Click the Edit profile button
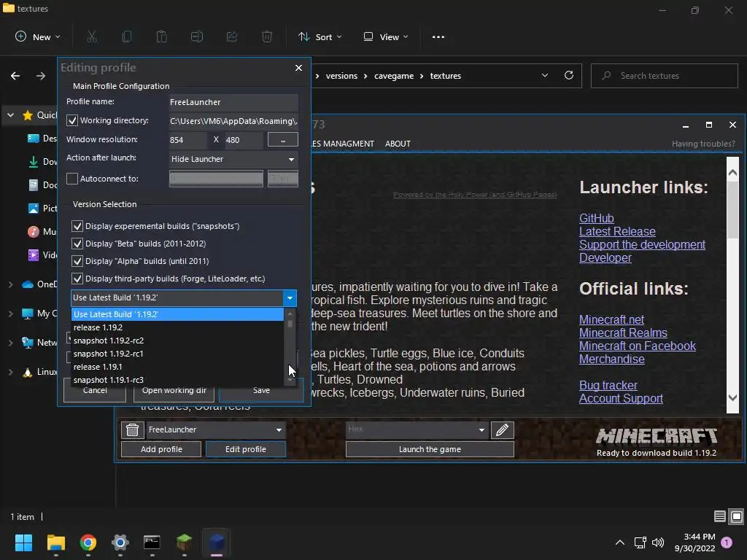This screenshot has height=560, width=747. coord(246,449)
